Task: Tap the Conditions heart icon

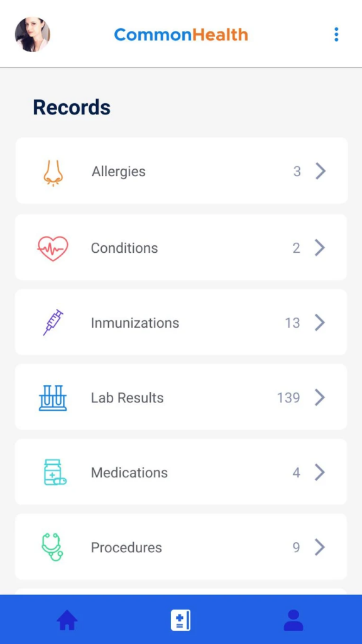Action: (x=53, y=247)
